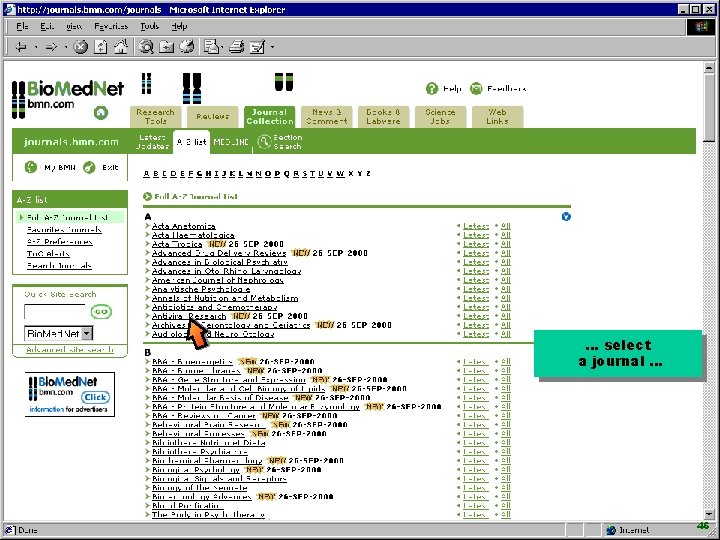Open the BioMedNet search scope dropdown
The image size is (720, 540).
pos(87,333)
